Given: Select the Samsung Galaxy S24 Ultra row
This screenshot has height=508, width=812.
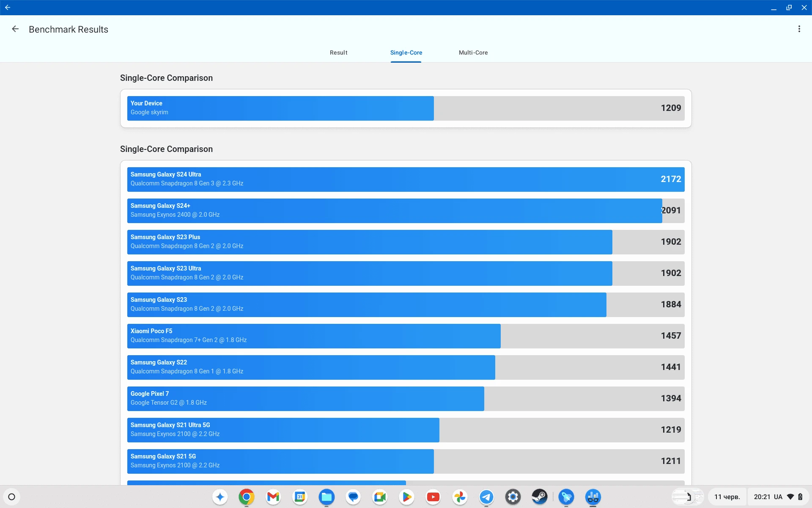Looking at the screenshot, I should [406, 179].
